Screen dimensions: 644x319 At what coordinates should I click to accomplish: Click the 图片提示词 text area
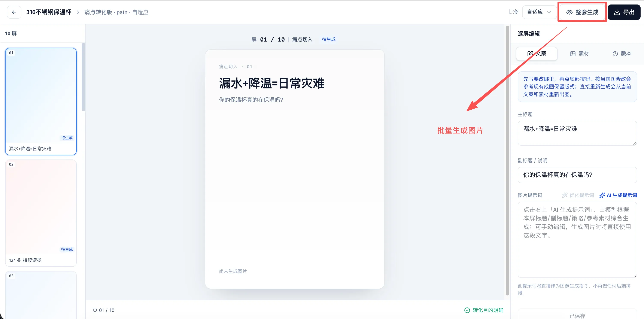(577, 240)
